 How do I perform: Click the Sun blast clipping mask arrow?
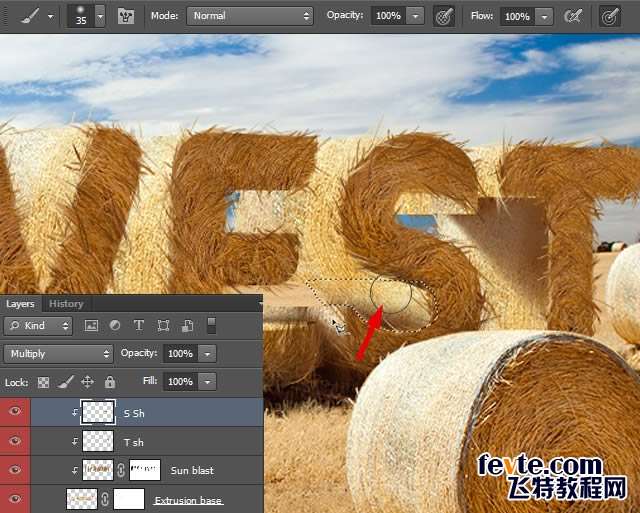click(75, 470)
